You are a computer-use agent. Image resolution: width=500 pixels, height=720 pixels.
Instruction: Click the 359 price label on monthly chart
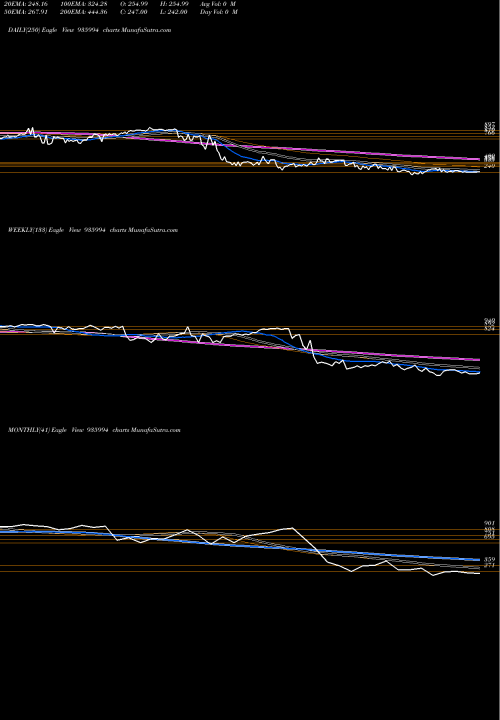point(489,559)
